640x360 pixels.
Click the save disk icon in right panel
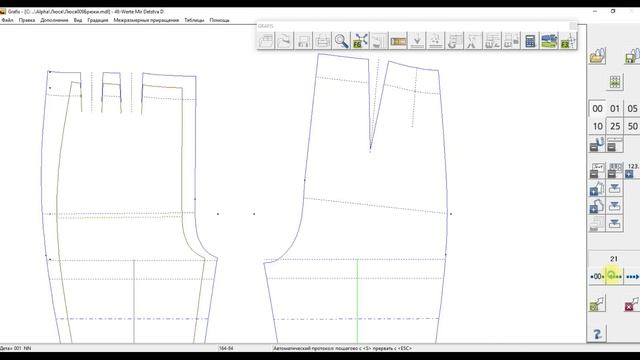click(x=632, y=56)
